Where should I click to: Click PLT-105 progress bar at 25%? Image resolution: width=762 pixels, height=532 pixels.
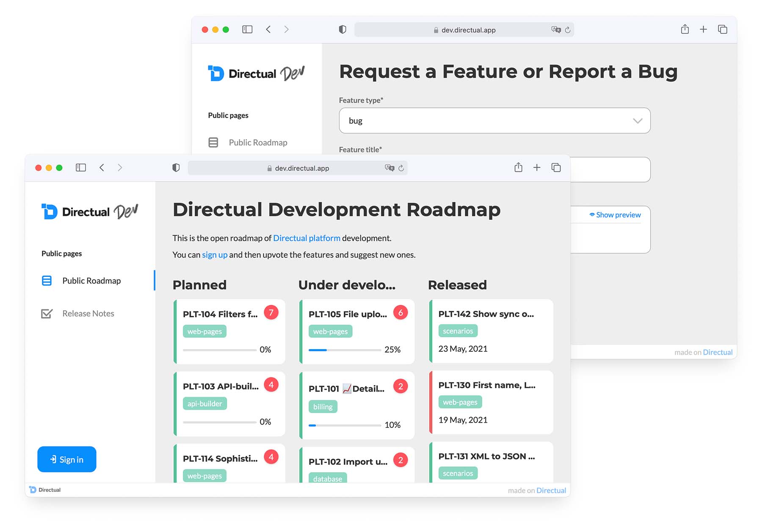(345, 350)
